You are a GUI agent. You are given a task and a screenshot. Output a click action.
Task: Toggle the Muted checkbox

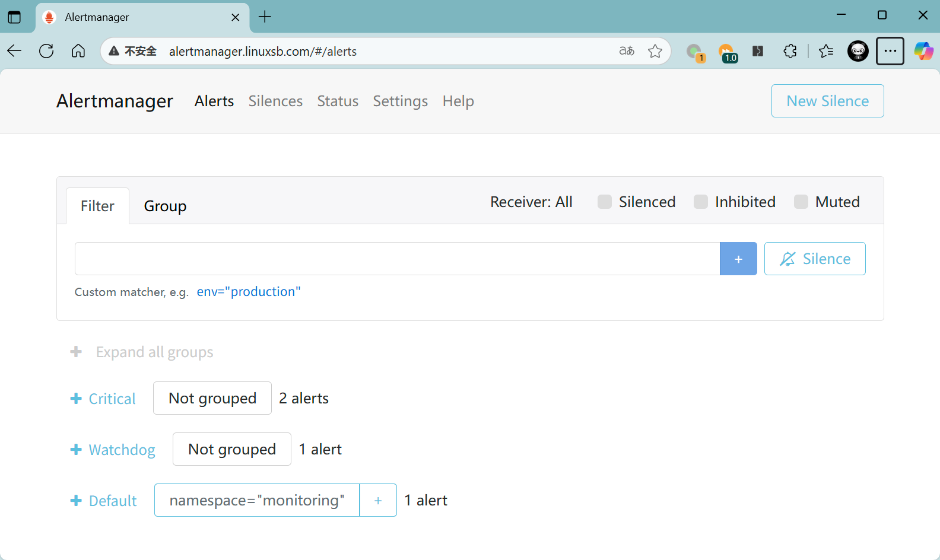[x=801, y=202]
